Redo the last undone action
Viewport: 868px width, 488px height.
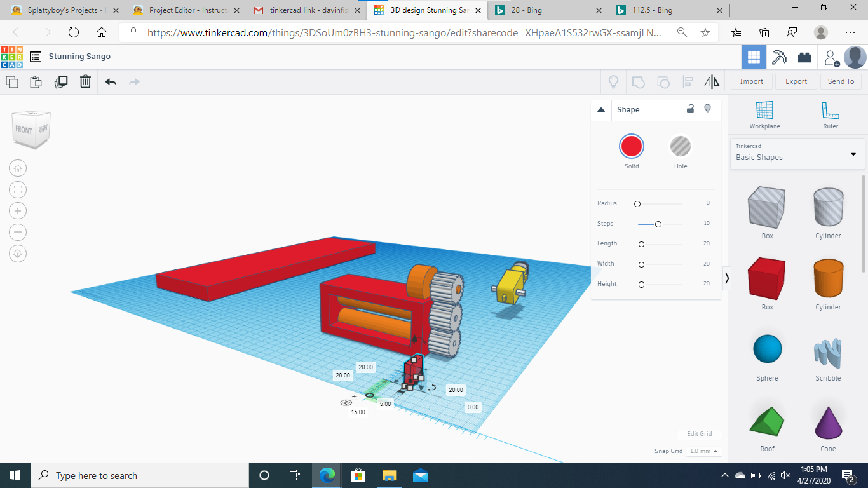point(134,81)
